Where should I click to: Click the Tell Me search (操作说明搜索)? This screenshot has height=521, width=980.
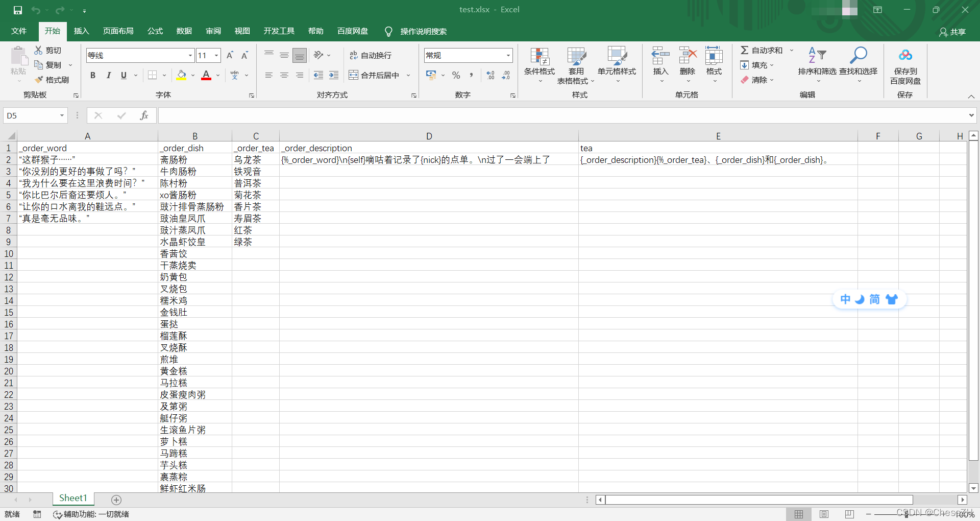pyautogui.click(x=416, y=32)
